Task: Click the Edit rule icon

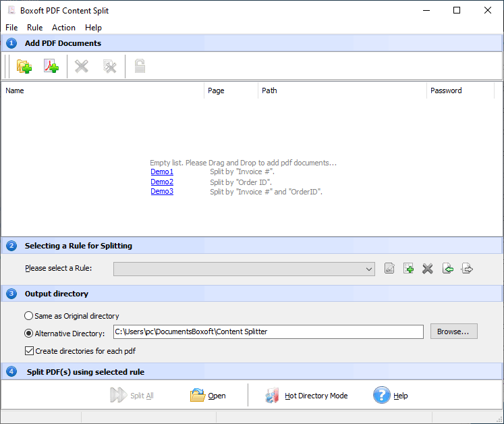Action: [x=389, y=268]
